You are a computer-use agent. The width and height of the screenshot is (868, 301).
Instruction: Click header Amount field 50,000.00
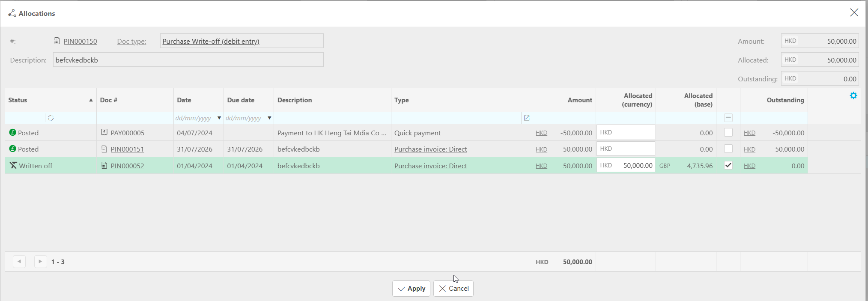coord(820,41)
